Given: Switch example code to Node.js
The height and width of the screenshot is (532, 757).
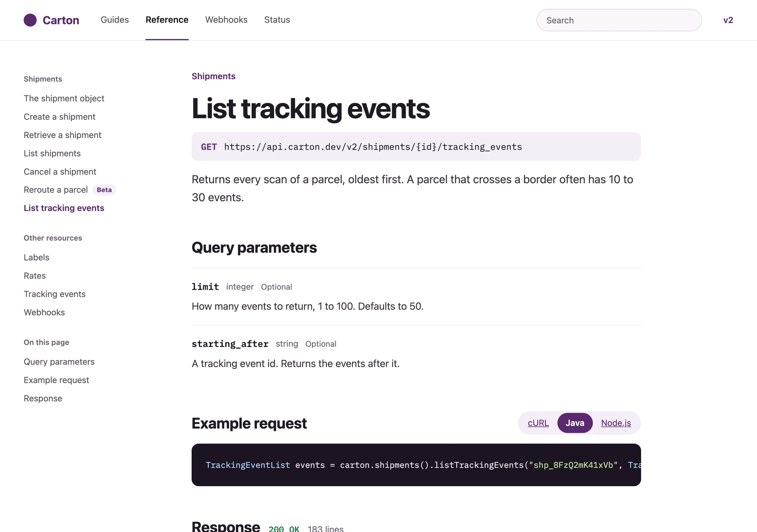Looking at the screenshot, I should (616, 423).
